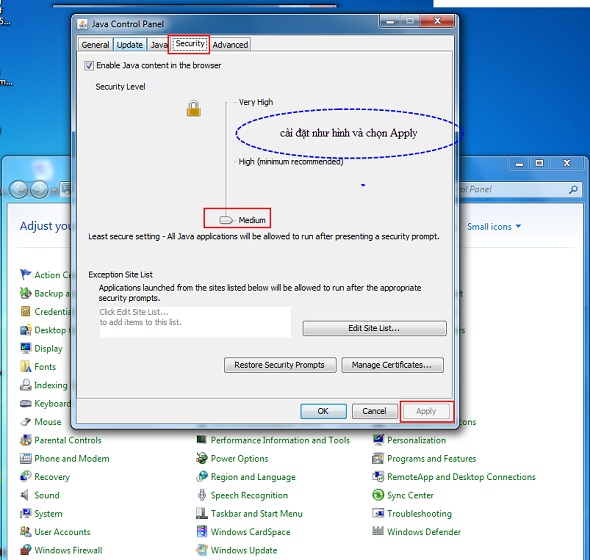Open the Windows Update link text
This screenshot has height=560, width=590.
click(244, 550)
